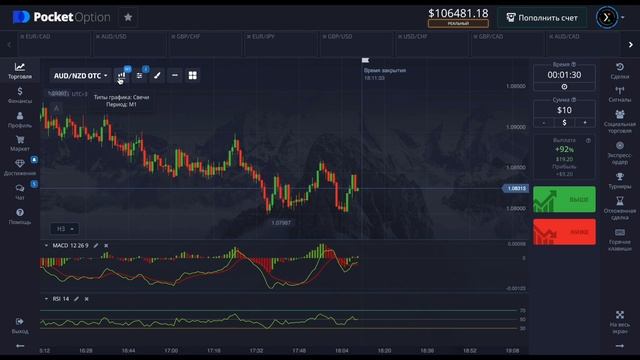Open the Достижения achievements section

(x=20, y=167)
